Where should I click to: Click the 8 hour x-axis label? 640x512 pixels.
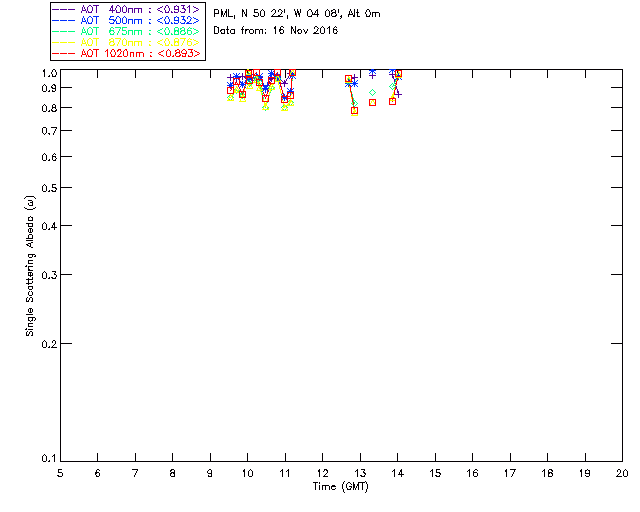[x=173, y=473]
